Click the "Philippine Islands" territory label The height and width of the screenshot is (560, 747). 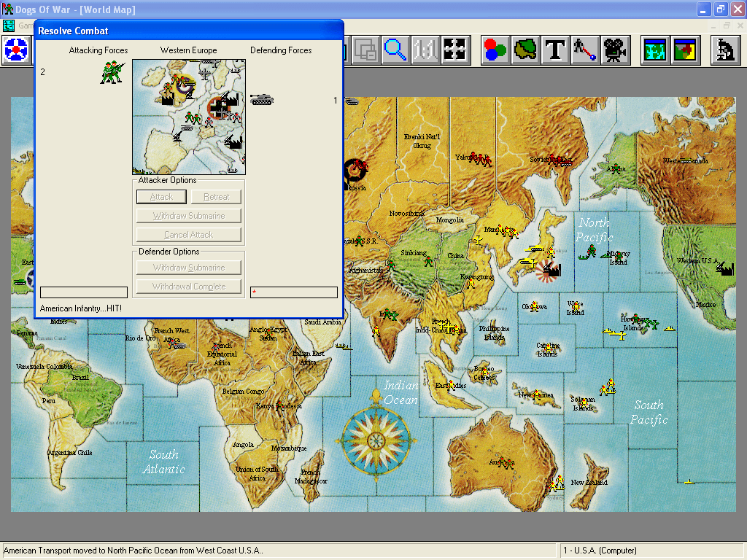(494, 332)
